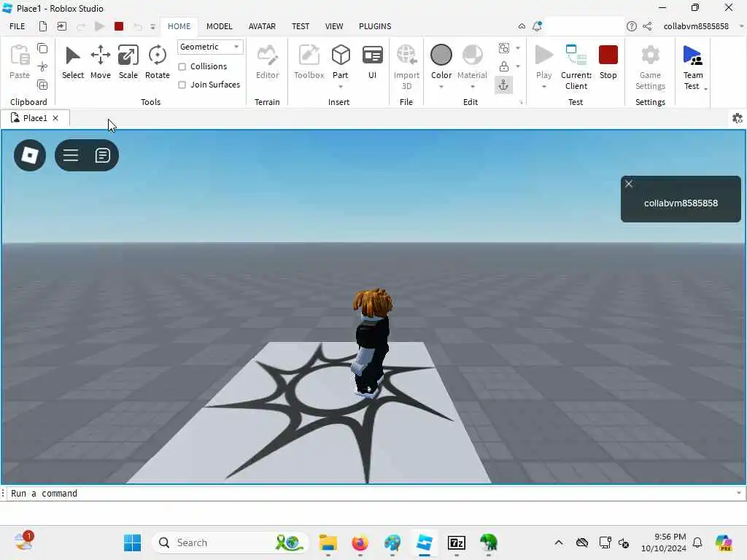Click the Copy icon in Clipboard group
Image resolution: width=747 pixels, height=560 pixels.
tap(42, 48)
